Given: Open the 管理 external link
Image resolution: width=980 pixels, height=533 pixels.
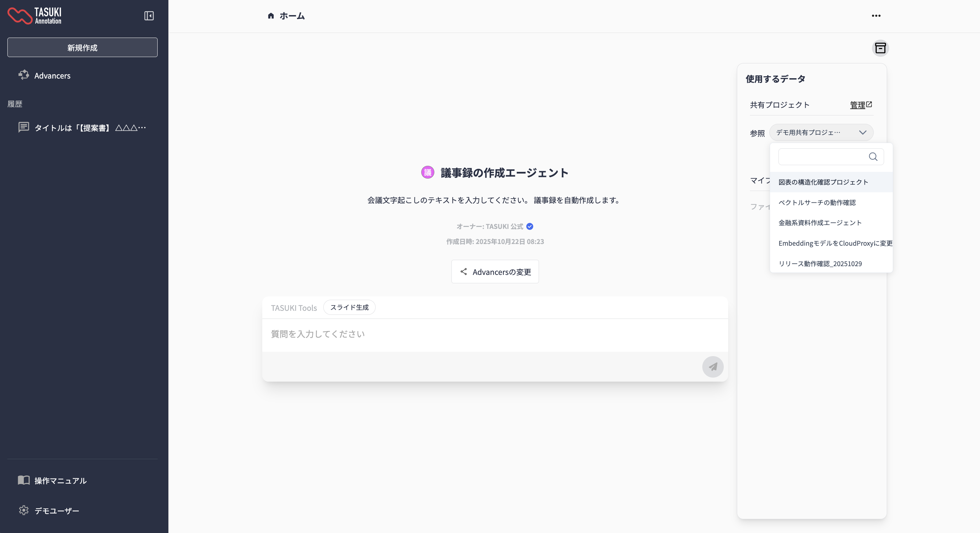Looking at the screenshot, I should click(861, 105).
